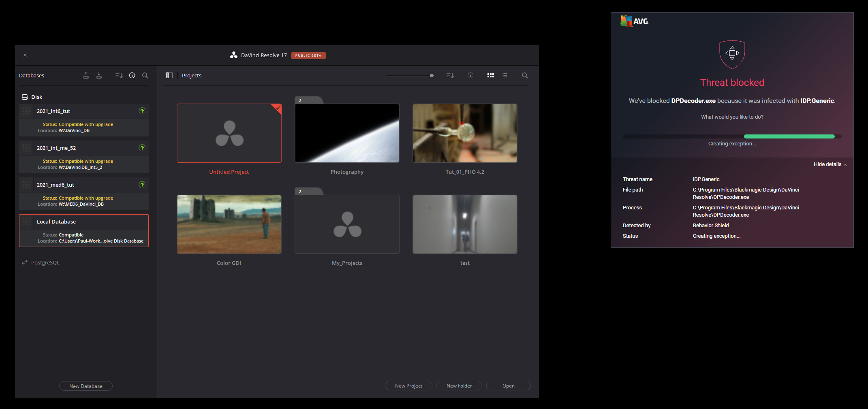Viewport: 868px width, 409px height.
Task: Collapse AVG details with Hide details
Action: click(x=830, y=164)
